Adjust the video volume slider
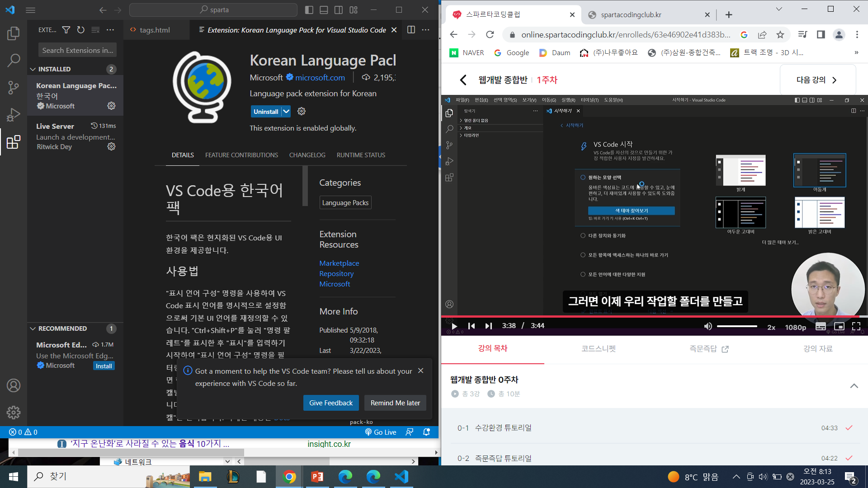The width and height of the screenshot is (868, 488). tap(737, 326)
